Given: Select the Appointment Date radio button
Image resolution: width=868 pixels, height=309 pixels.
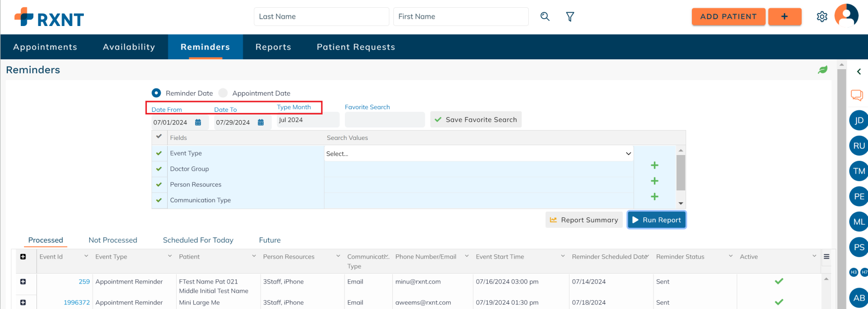Looking at the screenshot, I should (223, 93).
